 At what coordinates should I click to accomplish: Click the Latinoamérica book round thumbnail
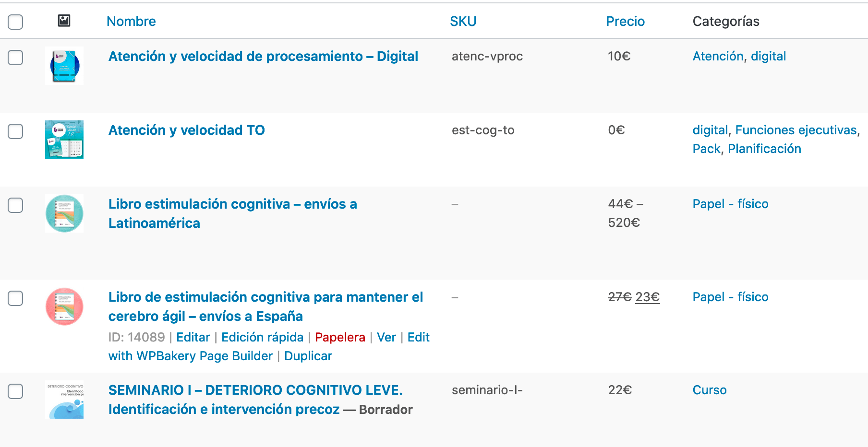point(64,213)
